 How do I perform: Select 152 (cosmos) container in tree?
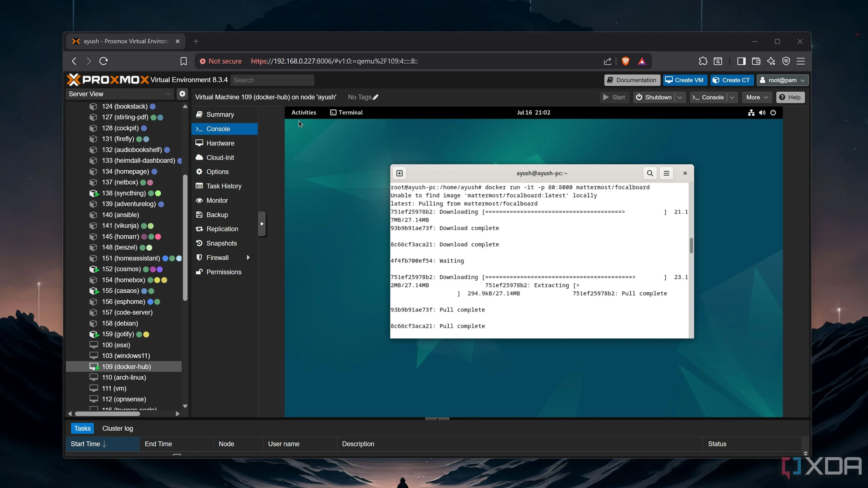tap(124, 269)
